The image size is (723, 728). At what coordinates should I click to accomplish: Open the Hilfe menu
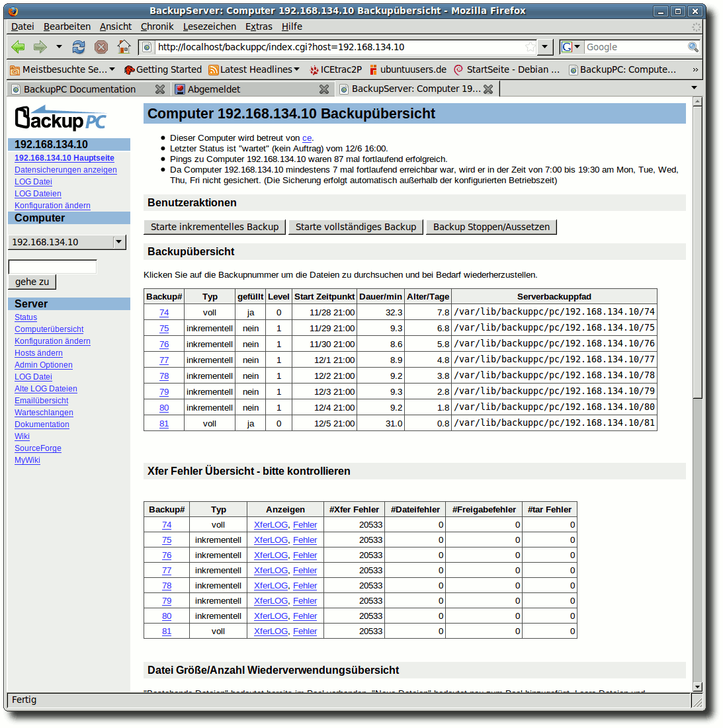pyautogui.click(x=292, y=26)
